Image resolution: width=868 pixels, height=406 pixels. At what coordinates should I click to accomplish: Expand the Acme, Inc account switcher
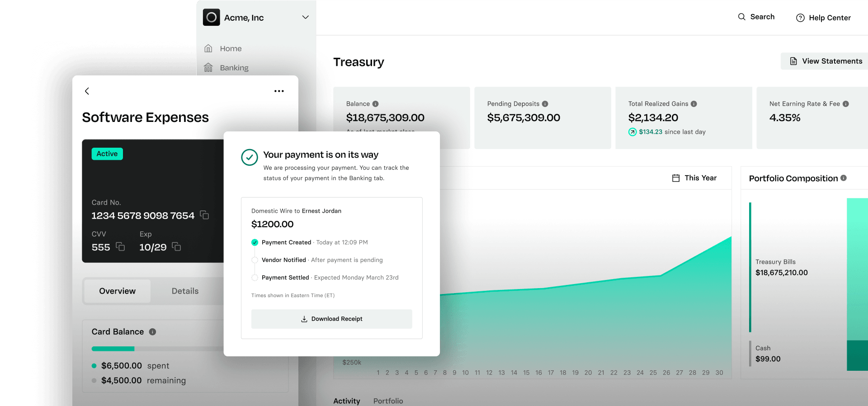click(x=305, y=17)
